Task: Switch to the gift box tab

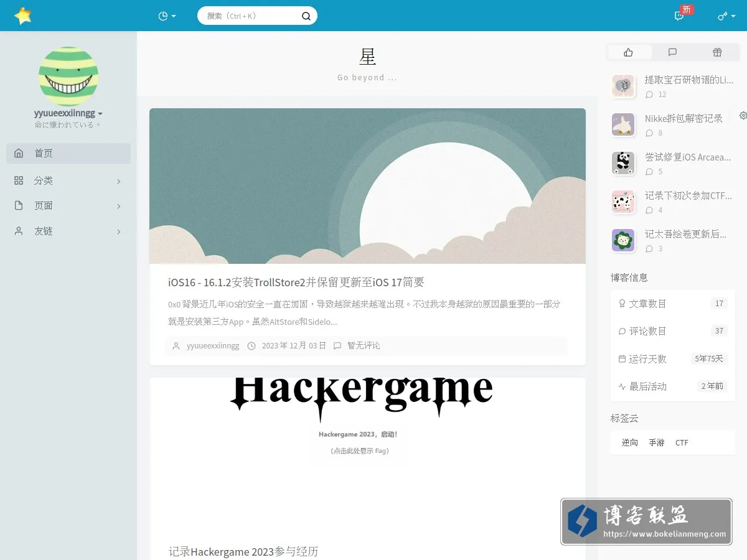Action: [x=717, y=52]
